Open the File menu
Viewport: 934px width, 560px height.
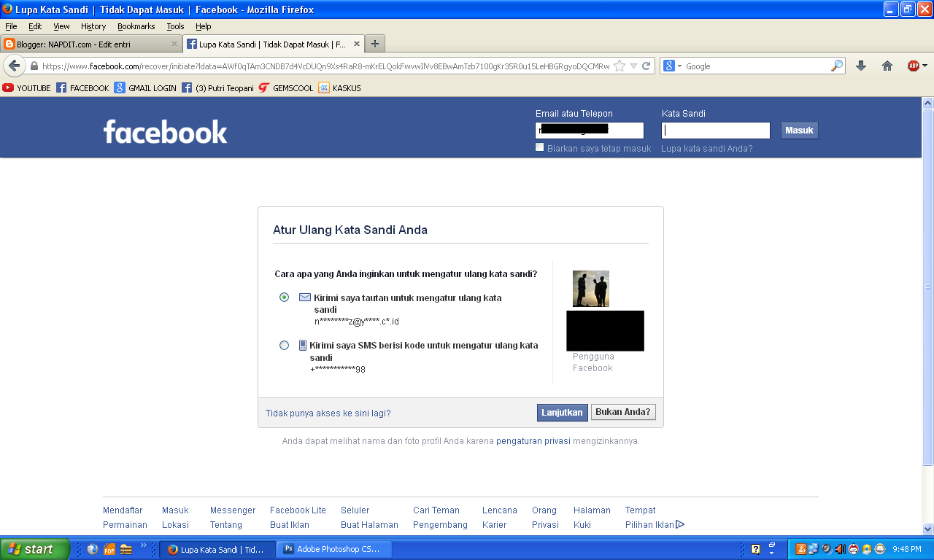(11, 26)
